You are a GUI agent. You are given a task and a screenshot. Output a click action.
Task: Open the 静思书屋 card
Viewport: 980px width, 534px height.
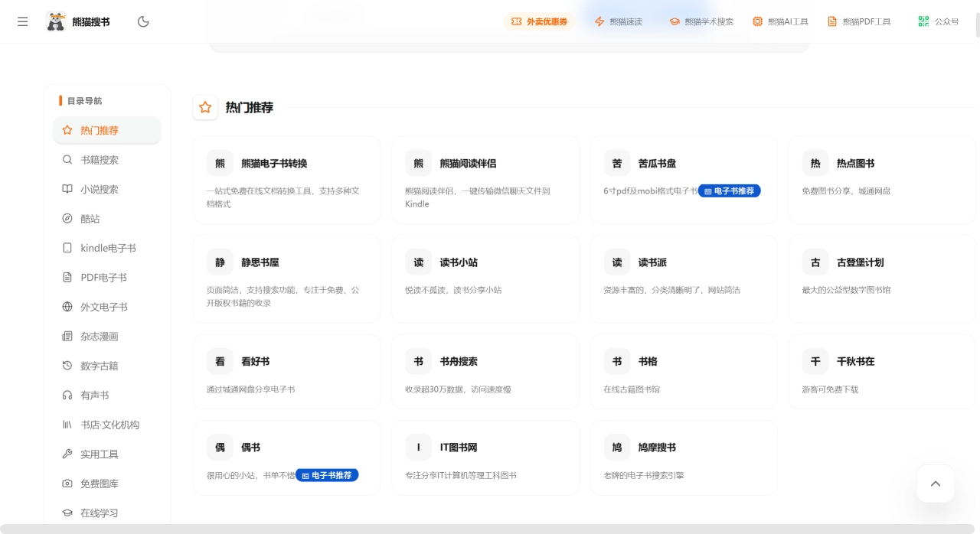287,279
